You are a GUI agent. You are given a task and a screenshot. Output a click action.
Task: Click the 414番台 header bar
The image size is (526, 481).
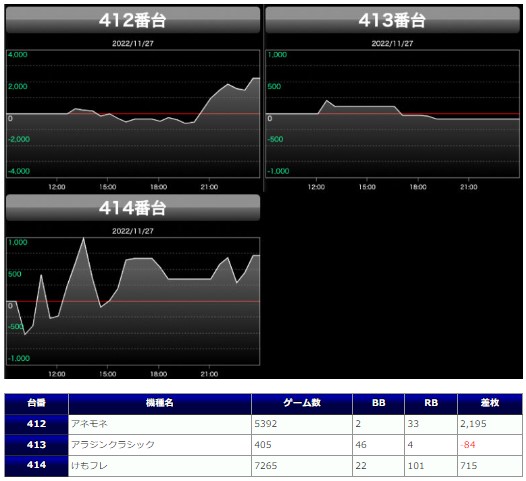133,208
